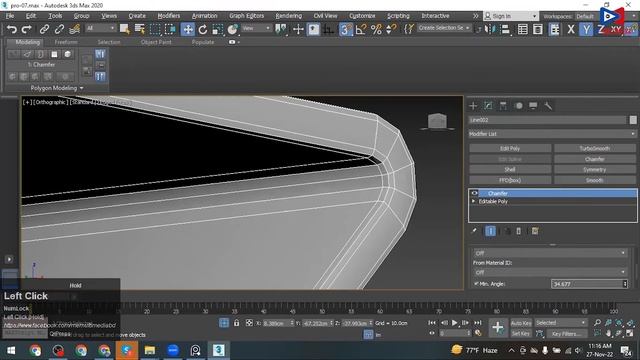Click Use Pivot Point Center icon

pyautogui.click(x=281, y=29)
